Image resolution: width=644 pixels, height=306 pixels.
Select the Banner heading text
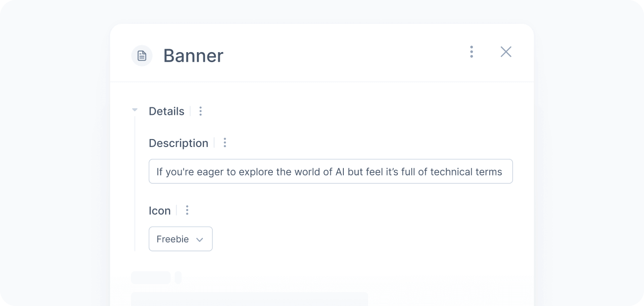(193, 56)
